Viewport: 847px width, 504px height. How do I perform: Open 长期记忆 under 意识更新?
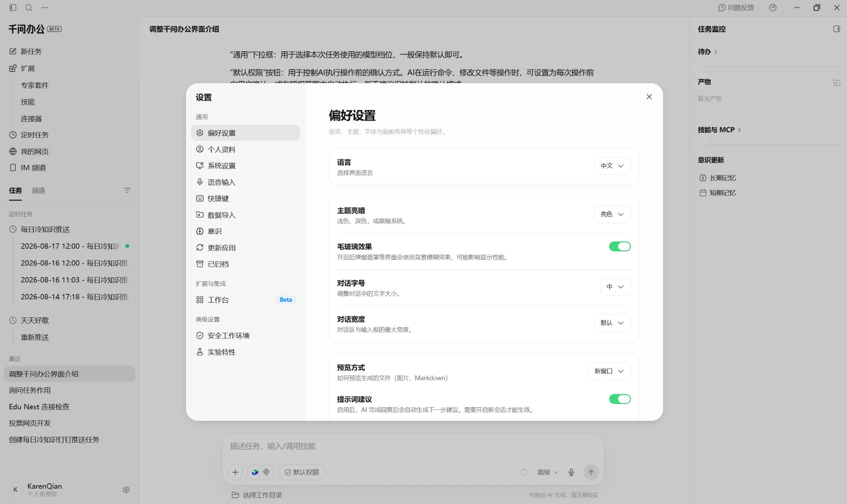click(x=717, y=178)
